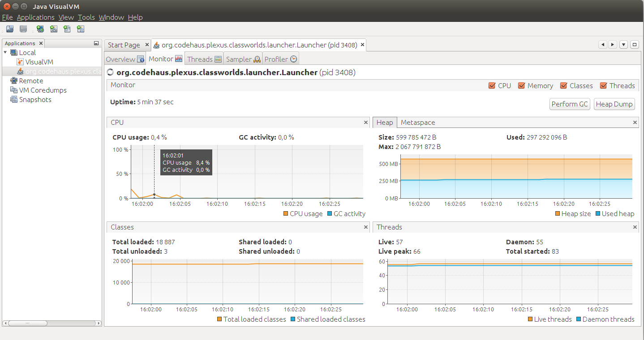644x340 pixels.
Task: Collapse the Local tree node
Action: [x=5, y=52]
